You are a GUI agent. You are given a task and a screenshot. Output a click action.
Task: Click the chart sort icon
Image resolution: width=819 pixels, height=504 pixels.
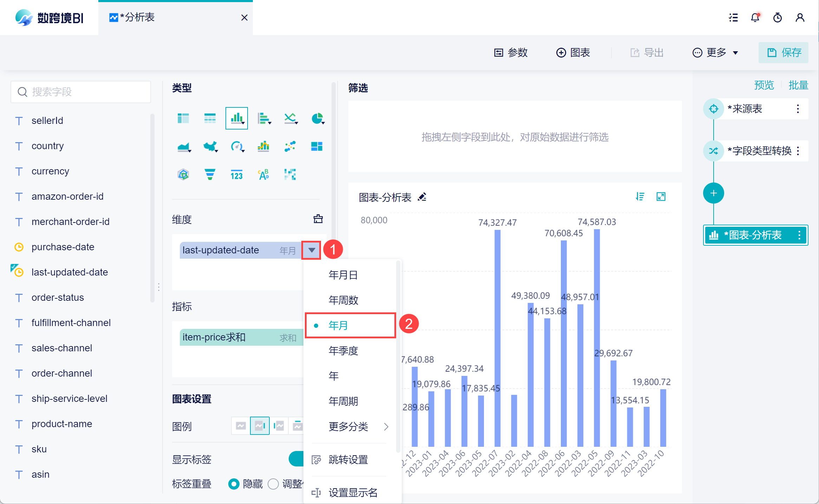click(640, 197)
